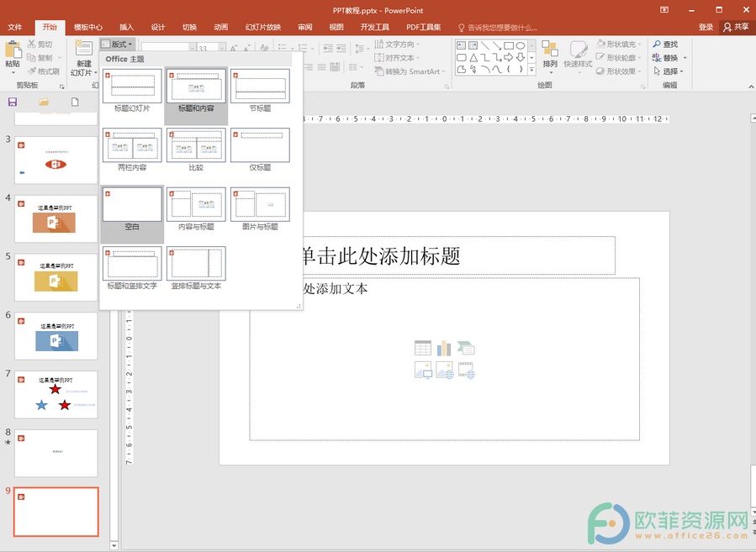Choose the 图片与标题 layout
756x552 pixels.
coord(260,209)
